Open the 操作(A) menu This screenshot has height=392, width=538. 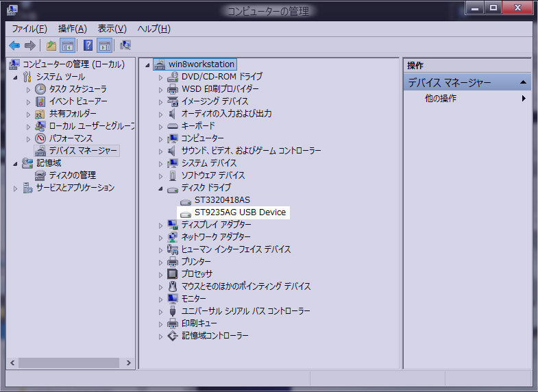(x=73, y=29)
